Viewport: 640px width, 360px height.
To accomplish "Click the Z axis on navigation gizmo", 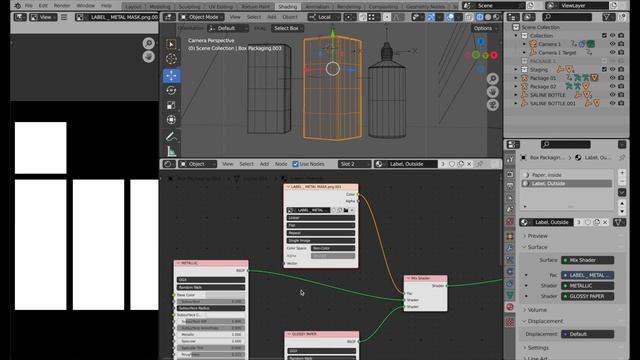I will (x=481, y=42).
